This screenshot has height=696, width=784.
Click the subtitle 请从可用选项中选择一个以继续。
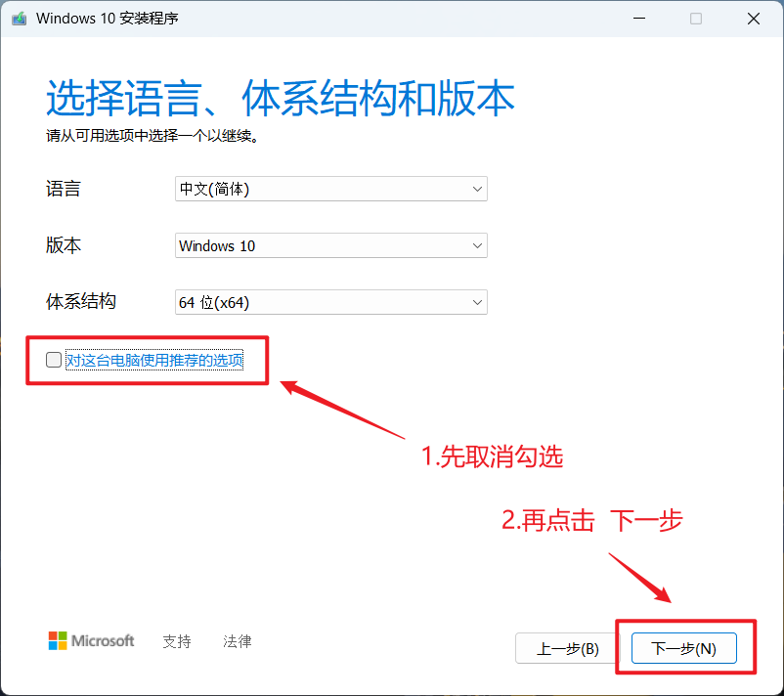(152, 136)
